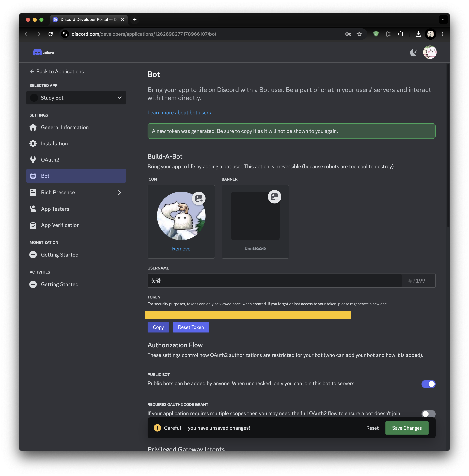Open browser downloads icon

418,34
